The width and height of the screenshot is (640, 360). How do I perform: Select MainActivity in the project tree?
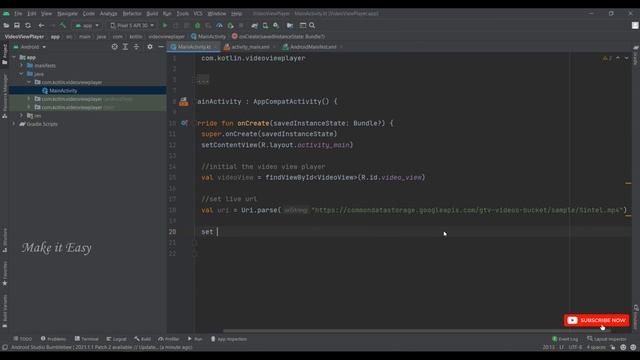coord(63,91)
